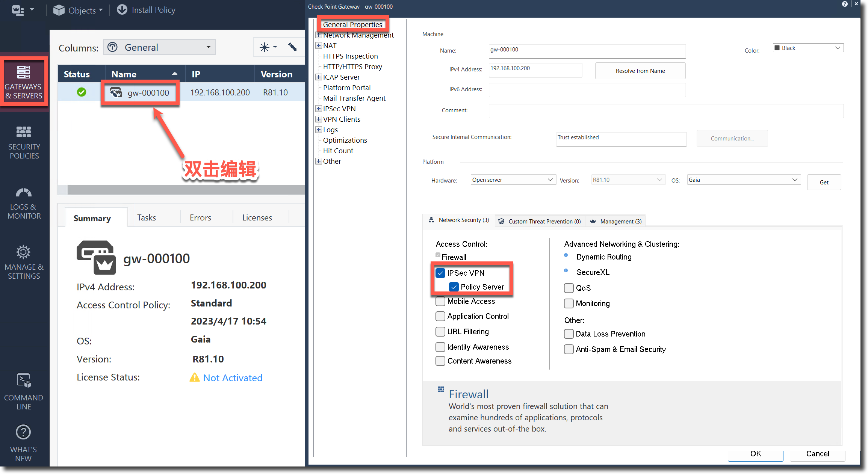Open the Color dropdown showing Black
The width and height of the screenshot is (868, 474).
[808, 48]
